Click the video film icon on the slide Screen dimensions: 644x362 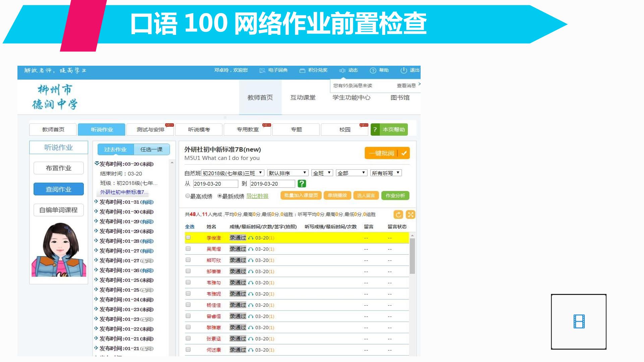(579, 321)
